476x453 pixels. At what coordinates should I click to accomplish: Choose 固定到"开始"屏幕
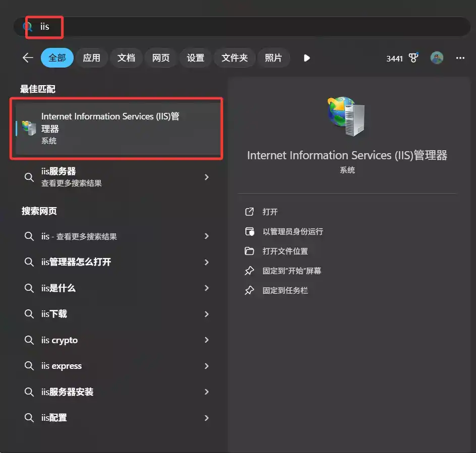[x=292, y=271]
